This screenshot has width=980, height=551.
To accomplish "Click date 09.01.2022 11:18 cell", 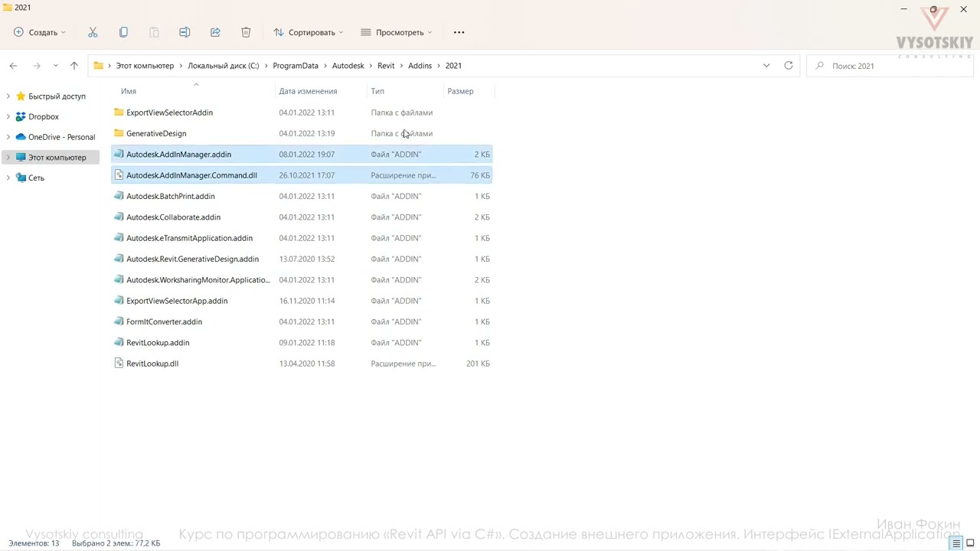I will pos(307,343).
